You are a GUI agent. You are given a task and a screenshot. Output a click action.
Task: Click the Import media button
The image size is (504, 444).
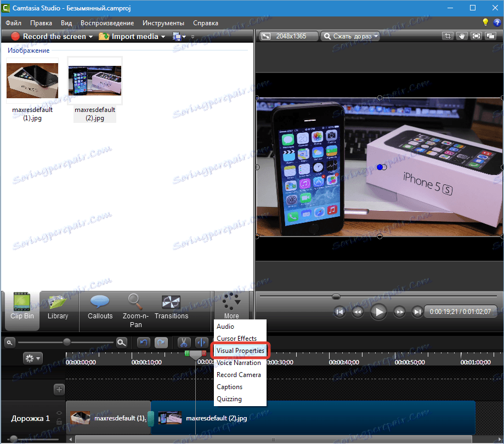click(128, 36)
